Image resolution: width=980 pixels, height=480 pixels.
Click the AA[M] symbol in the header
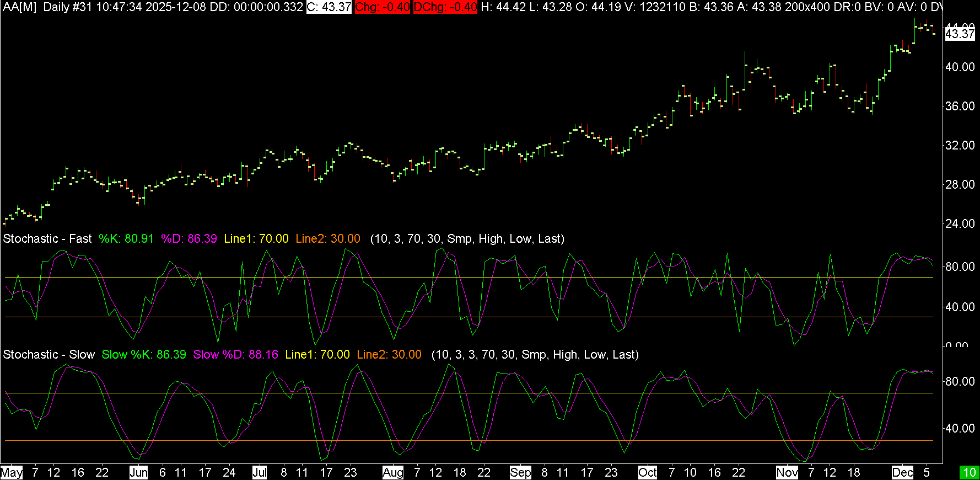point(19,7)
